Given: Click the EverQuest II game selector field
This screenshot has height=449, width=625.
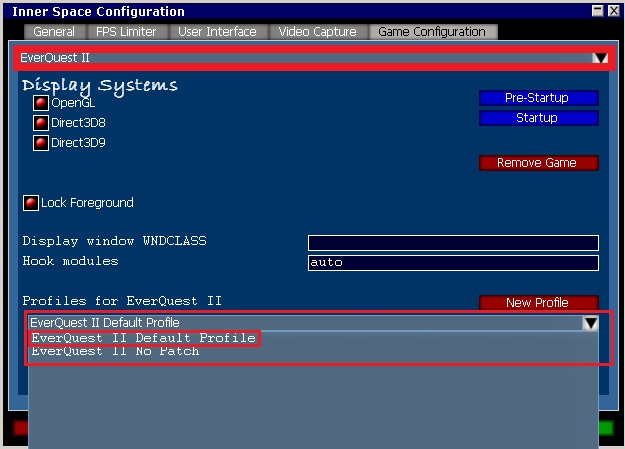Looking at the screenshot, I should 314,58.
